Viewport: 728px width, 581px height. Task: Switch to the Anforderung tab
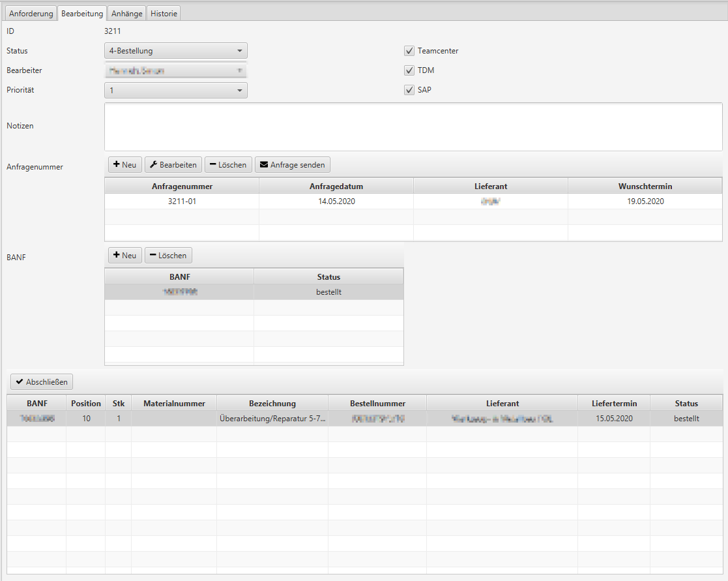click(31, 13)
